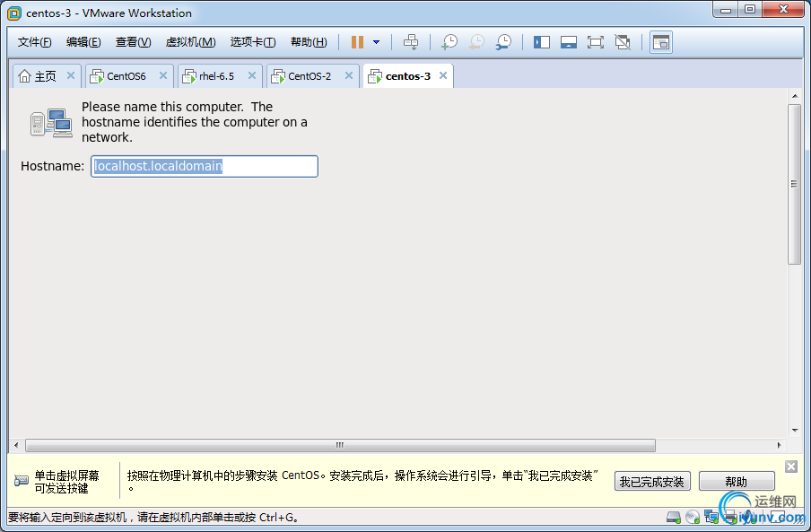Click the VMware Workstation title bar icon
Screen dimensions: 811x532
[14, 13]
